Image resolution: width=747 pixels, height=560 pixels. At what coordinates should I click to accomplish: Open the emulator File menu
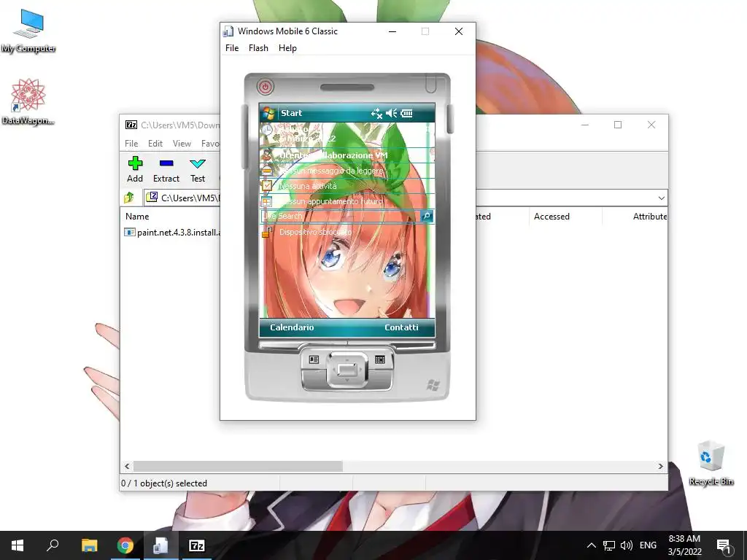(232, 48)
